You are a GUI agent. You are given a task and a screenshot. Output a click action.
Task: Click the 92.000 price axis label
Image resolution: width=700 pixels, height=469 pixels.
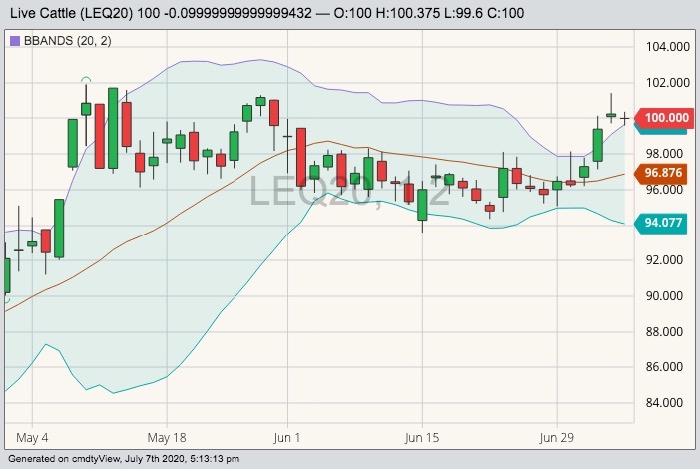tap(664, 260)
